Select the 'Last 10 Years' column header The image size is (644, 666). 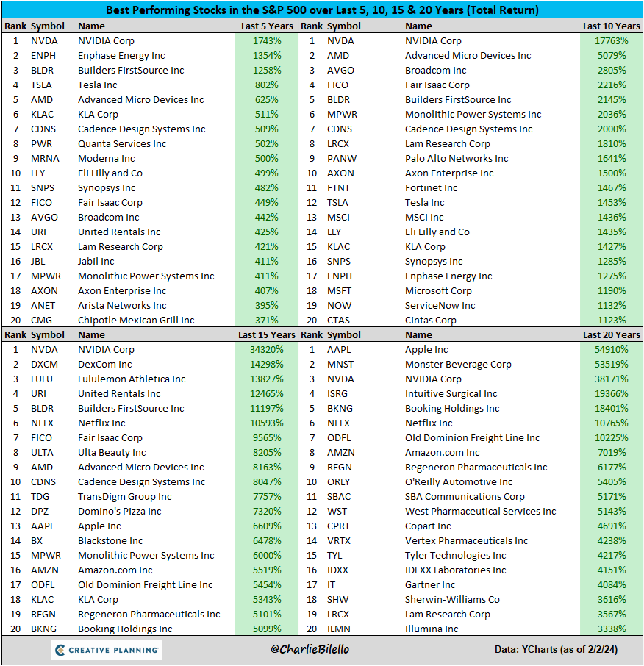click(611, 26)
